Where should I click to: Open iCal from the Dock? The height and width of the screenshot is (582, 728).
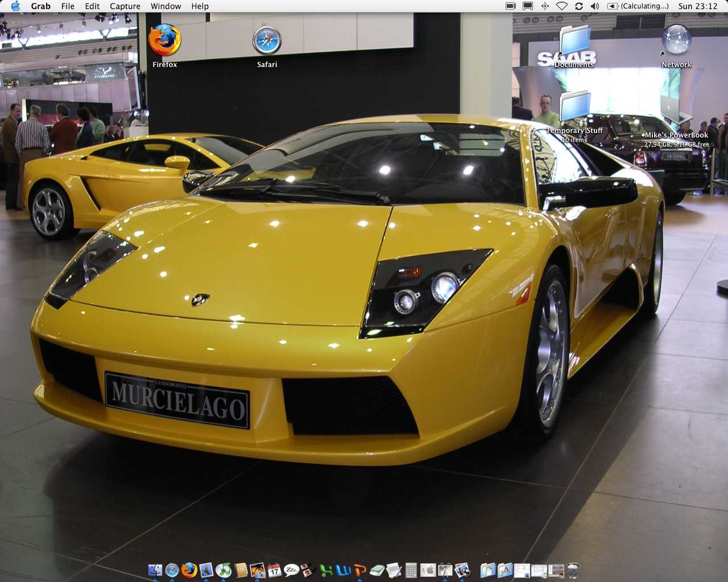[274, 570]
